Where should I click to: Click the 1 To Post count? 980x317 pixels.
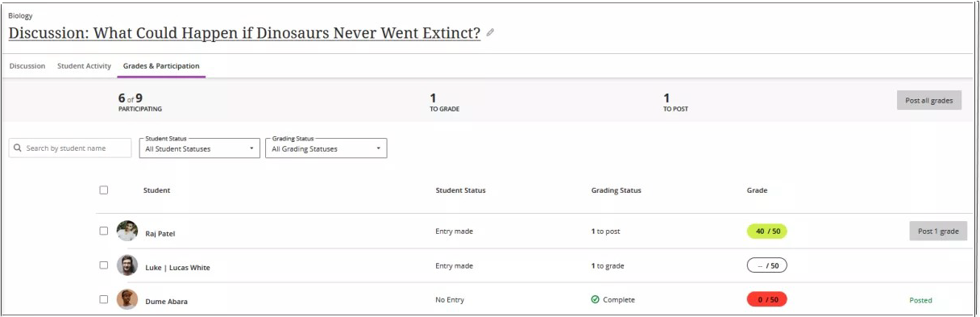[x=675, y=102]
